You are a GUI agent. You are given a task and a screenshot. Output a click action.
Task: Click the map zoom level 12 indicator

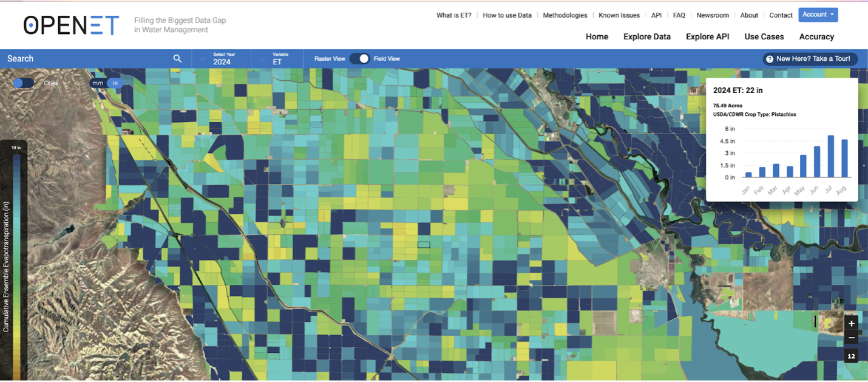click(x=852, y=355)
